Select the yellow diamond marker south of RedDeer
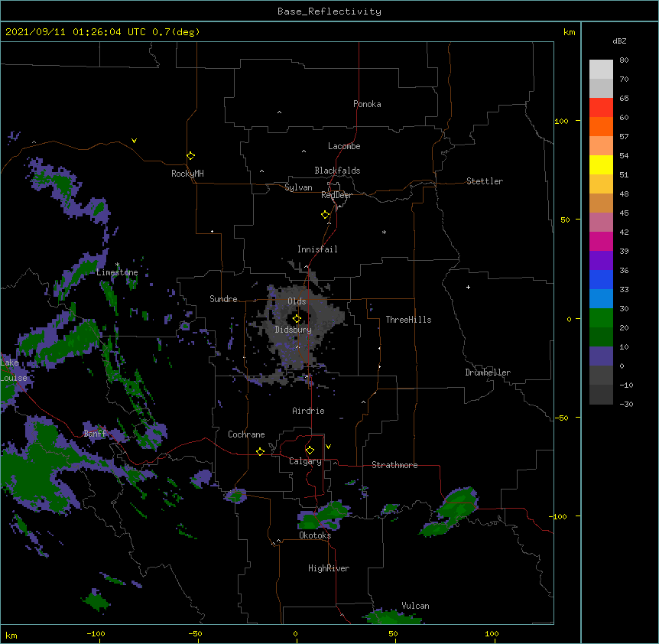The height and width of the screenshot is (644, 659). click(x=325, y=214)
